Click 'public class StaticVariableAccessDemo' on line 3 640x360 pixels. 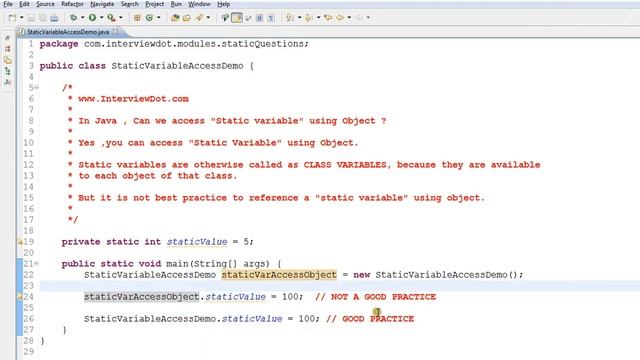click(141, 66)
